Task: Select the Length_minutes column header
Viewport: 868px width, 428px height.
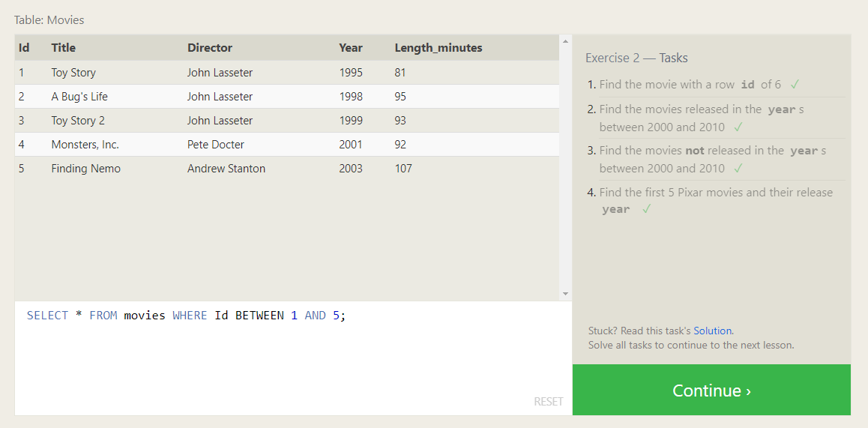Action: click(x=438, y=48)
